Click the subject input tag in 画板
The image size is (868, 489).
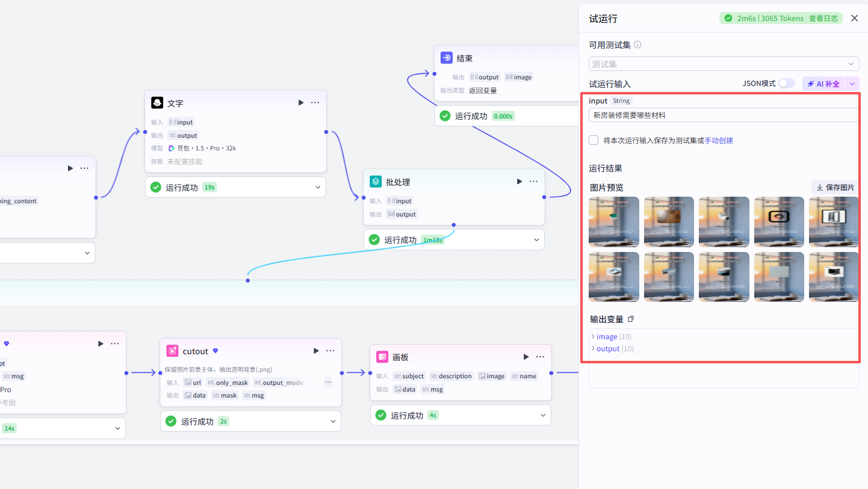409,376
